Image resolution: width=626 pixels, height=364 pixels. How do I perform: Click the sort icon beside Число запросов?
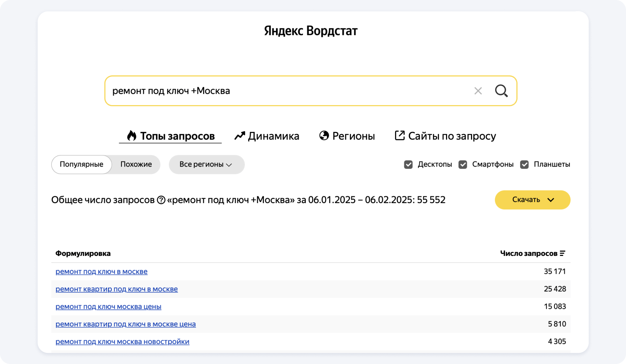point(563,253)
